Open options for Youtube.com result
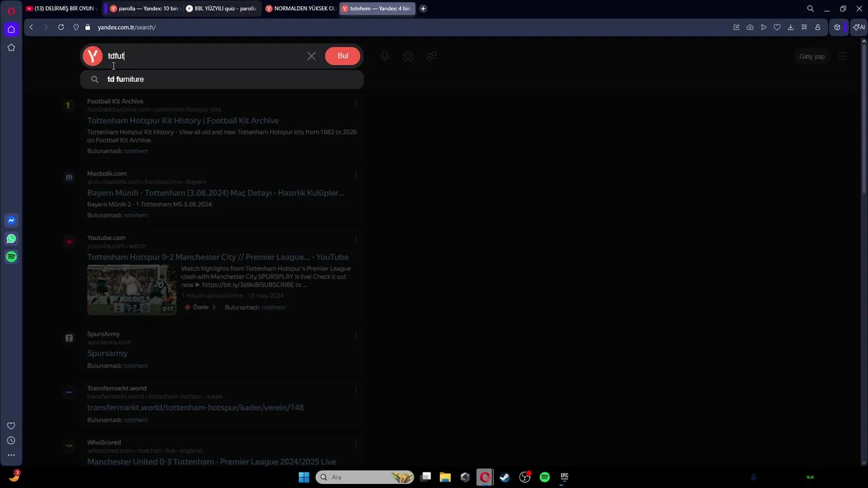The width and height of the screenshot is (868, 488). point(356,239)
